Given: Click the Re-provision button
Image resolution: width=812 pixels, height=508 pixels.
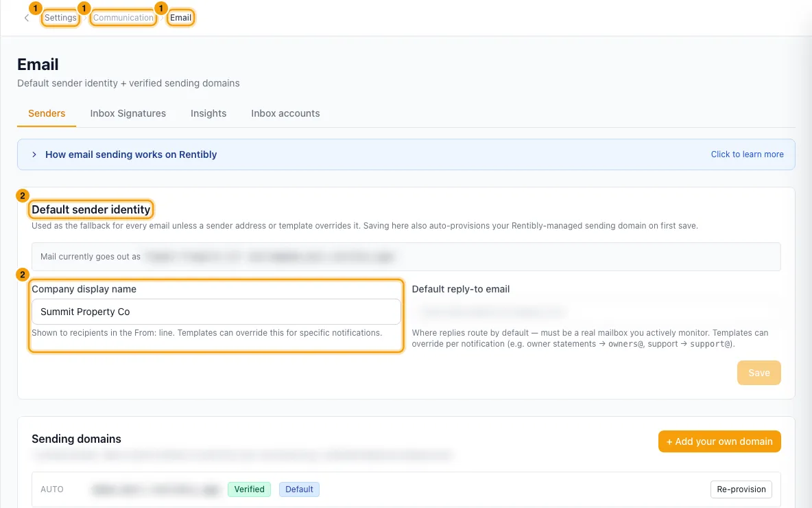Looking at the screenshot, I should [x=741, y=489].
